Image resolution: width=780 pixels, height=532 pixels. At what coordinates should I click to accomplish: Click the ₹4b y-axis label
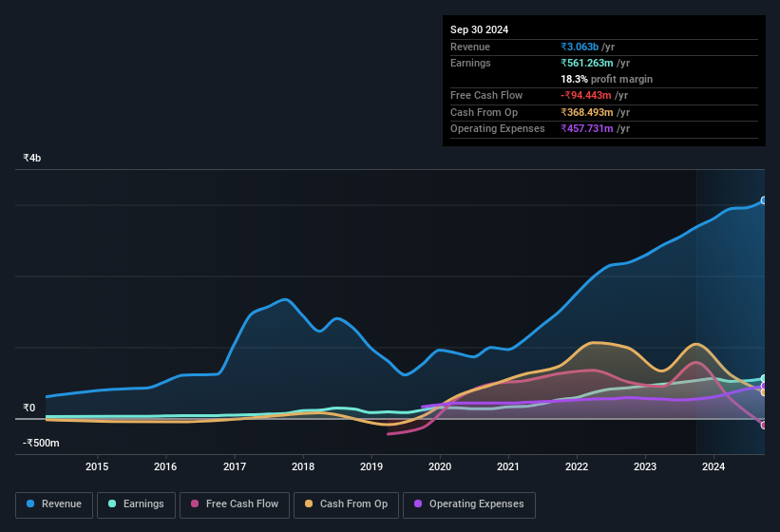pos(32,158)
